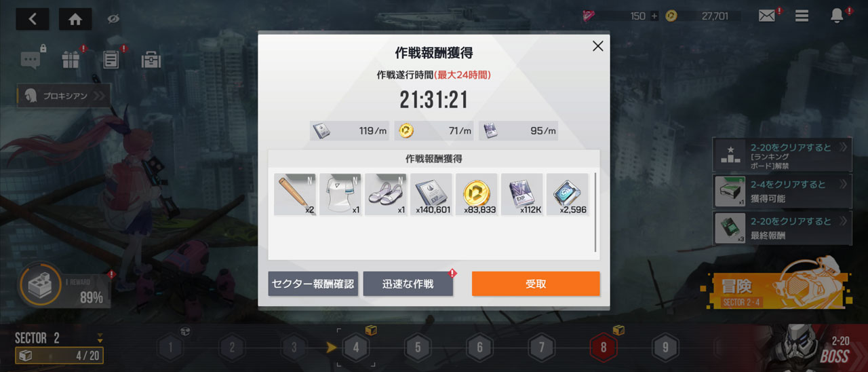This screenshot has width=868, height=372.
Task: Expand the ranking board unlock notice
Action: (783, 155)
